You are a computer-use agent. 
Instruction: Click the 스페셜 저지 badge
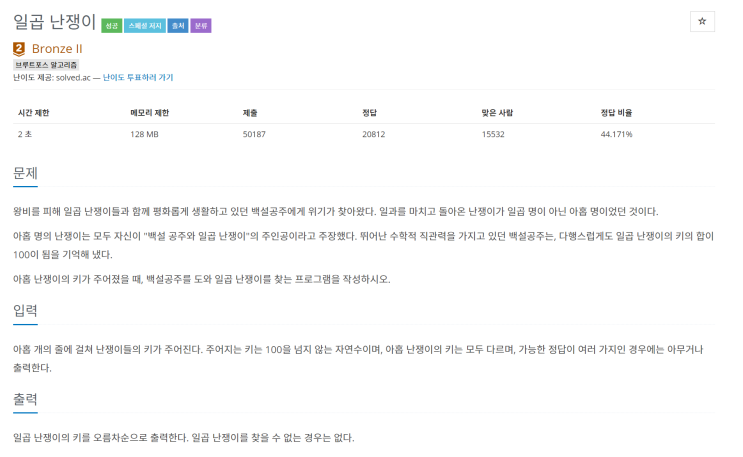[145, 26]
